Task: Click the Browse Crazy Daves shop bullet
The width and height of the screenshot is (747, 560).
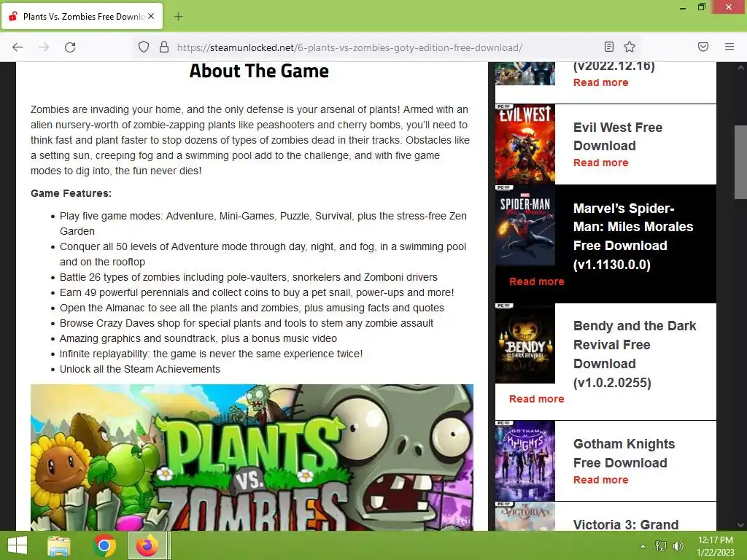Action: (x=247, y=323)
